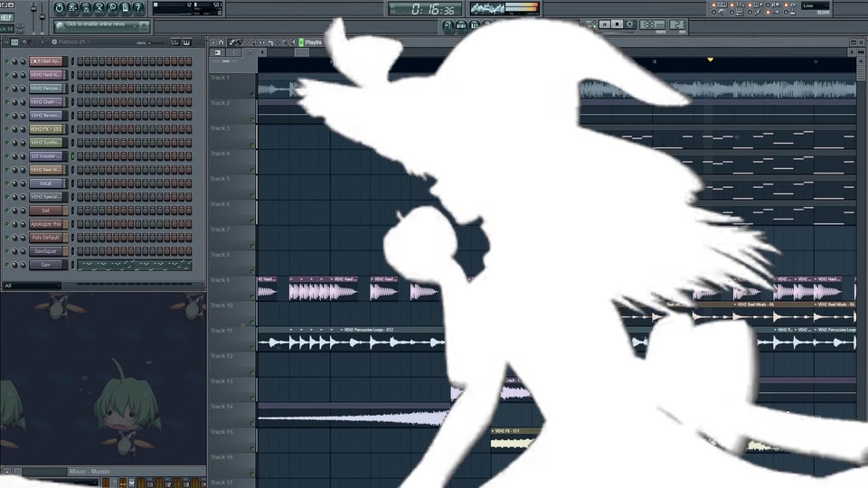Open the playlist view window shortcut button
Viewport: 868px width, 488px height.
click(x=448, y=25)
